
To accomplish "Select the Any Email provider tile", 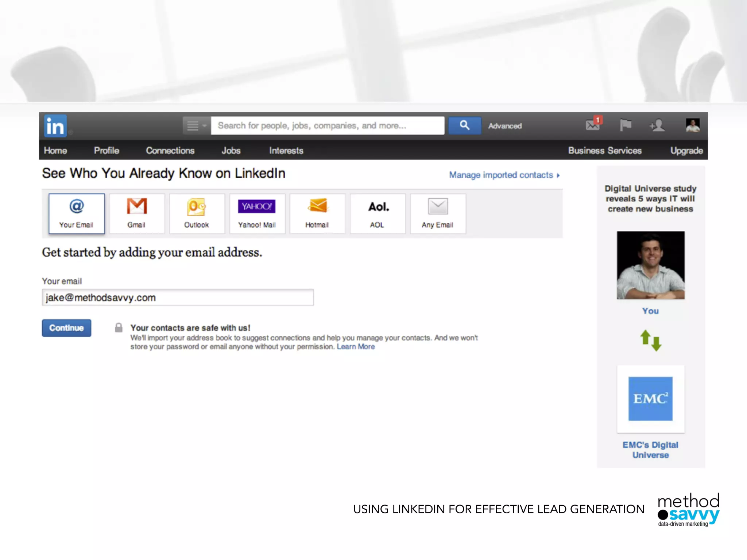I will (438, 214).
